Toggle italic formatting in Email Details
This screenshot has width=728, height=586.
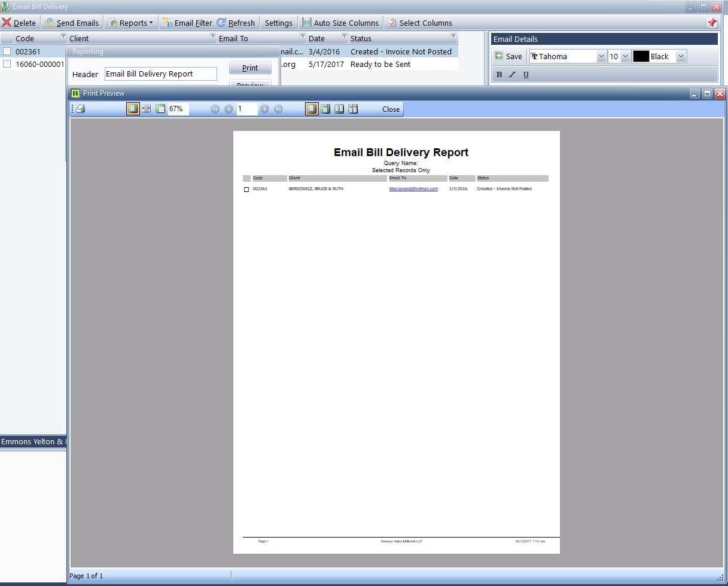coord(512,75)
